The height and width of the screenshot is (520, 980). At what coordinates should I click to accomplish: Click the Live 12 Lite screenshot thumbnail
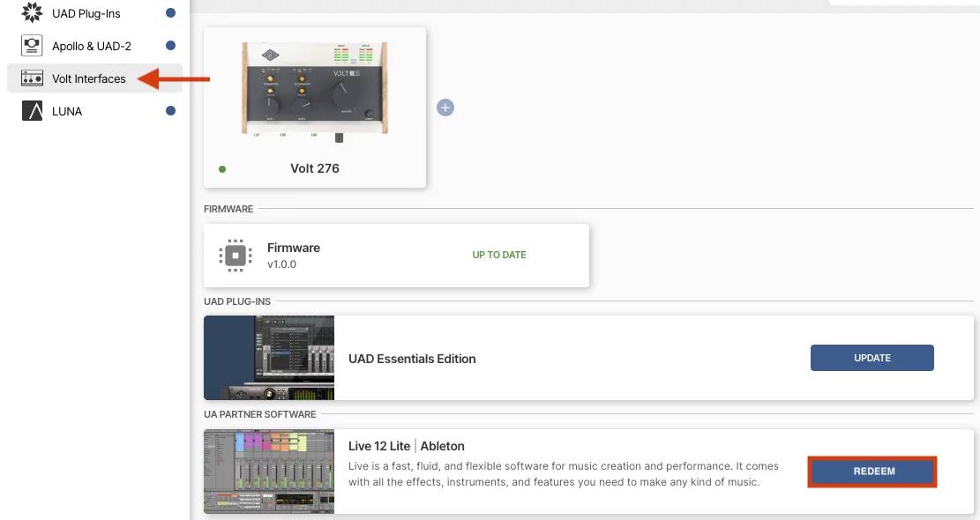point(269,472)
